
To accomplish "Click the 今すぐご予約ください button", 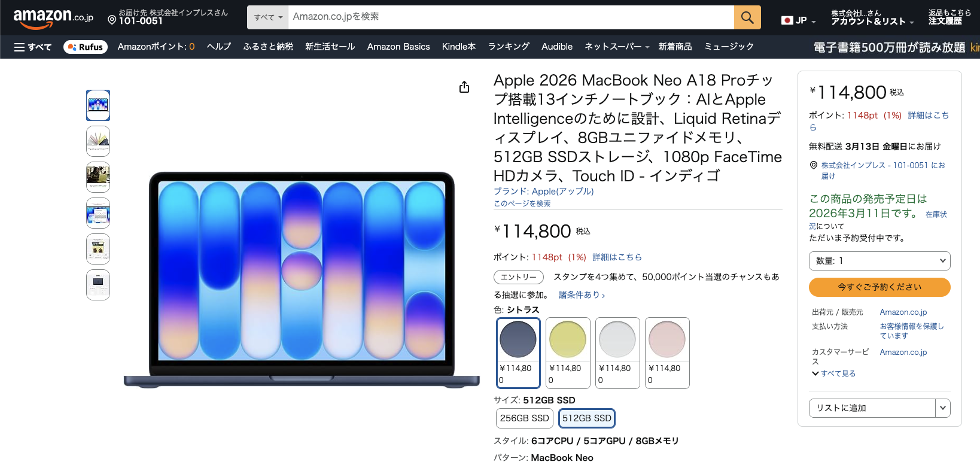I will pyautogui.click(x=879, y=287).
